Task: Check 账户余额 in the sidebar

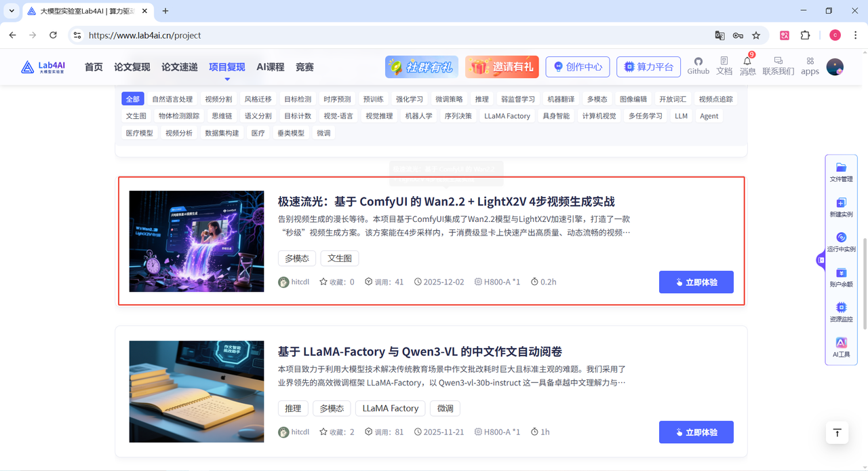Action: (x=841, y=278)
